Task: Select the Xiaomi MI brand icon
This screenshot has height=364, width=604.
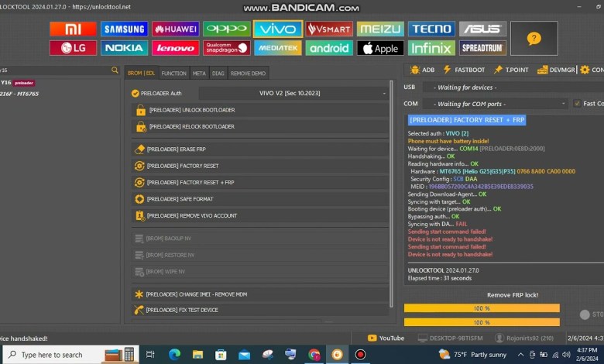Action: tap(73, 29)
